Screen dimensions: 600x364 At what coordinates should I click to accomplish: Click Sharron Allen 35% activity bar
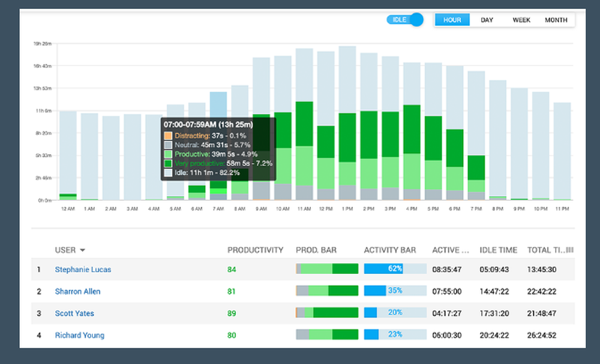pos(395,291)
